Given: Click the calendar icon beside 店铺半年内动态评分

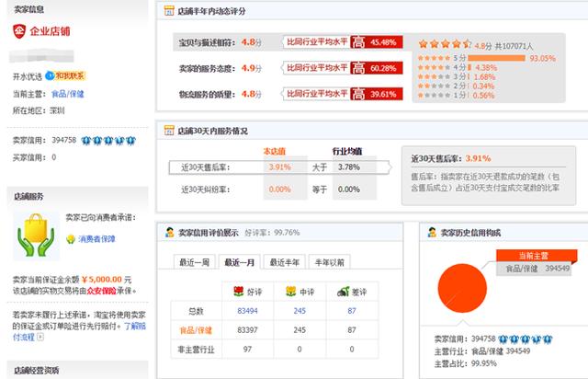Looking at the screenshot, I should coord(169,11).
